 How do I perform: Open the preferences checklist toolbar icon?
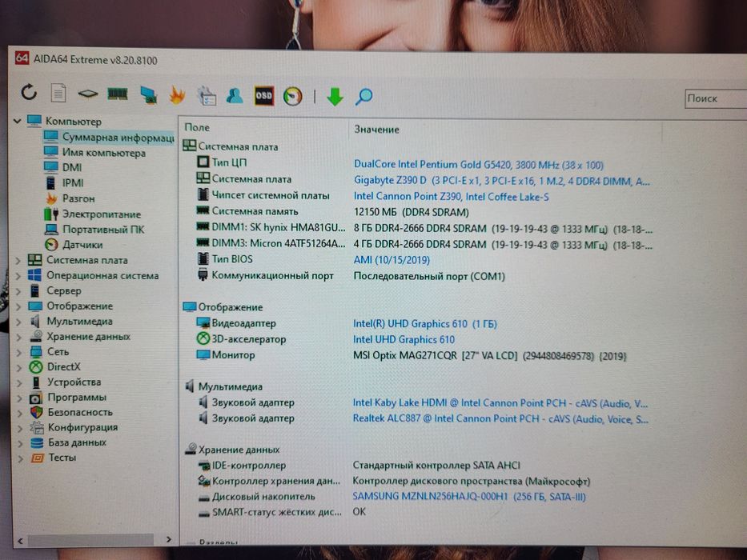tap(207, 95)
